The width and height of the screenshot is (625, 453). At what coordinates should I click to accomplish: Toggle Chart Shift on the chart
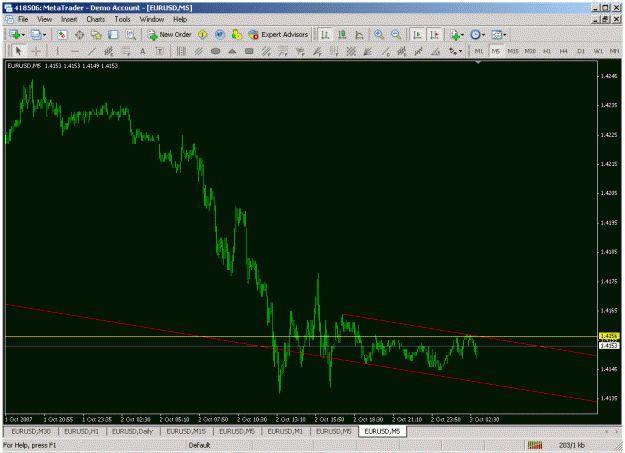point(434,35)
